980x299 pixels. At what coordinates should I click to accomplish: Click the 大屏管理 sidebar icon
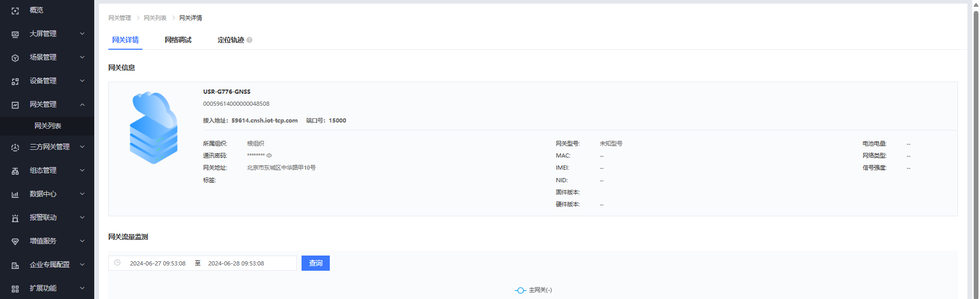tap(15, 34)
